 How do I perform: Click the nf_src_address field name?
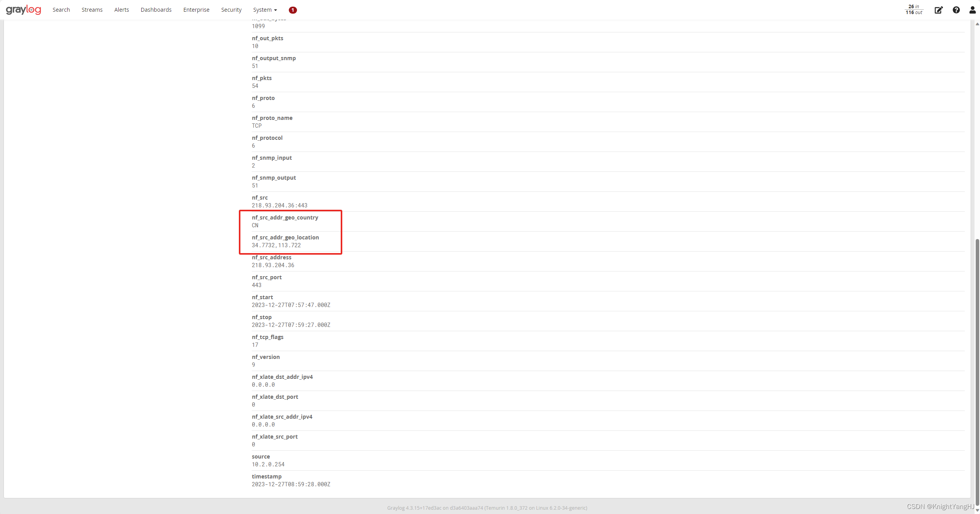[x=271, y=257]
